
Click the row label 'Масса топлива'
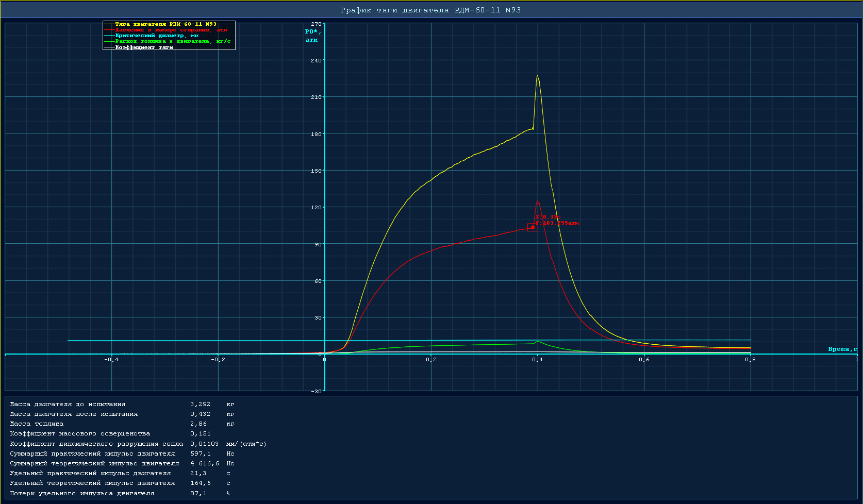point(37,424)
